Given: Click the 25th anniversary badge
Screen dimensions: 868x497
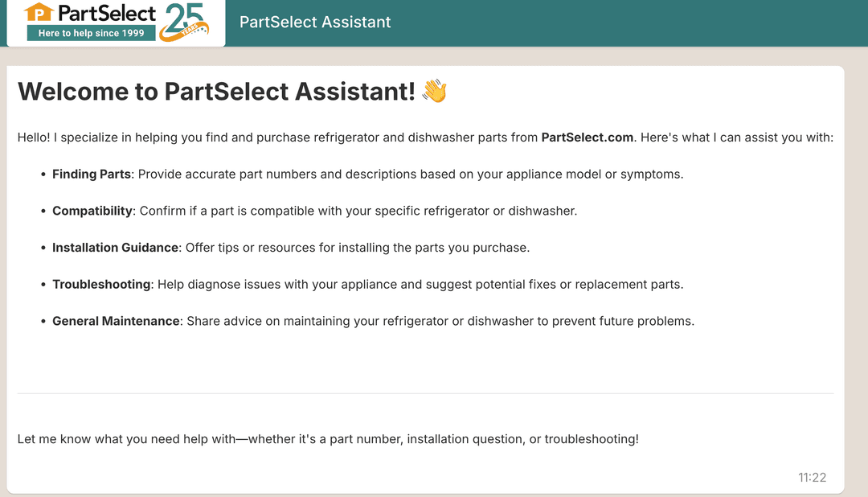Looking at the screenshot, I should 183,22.
